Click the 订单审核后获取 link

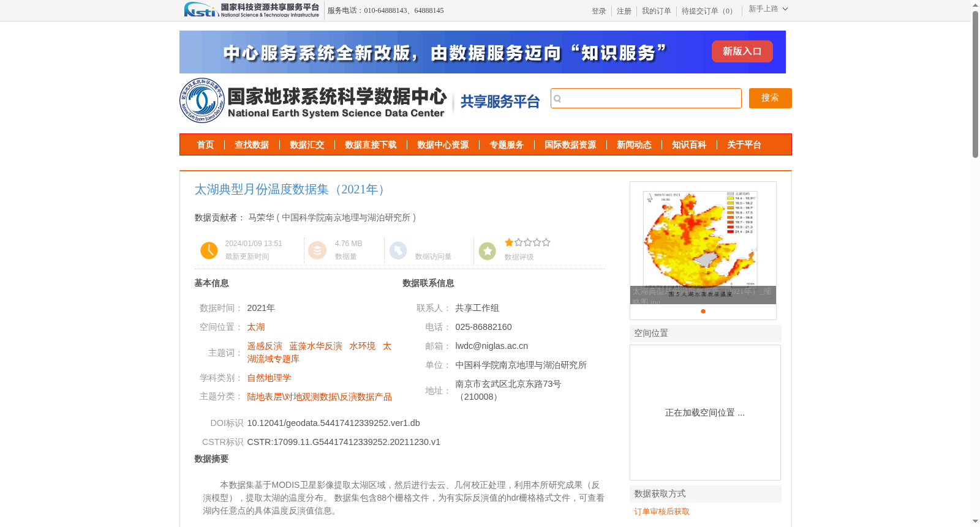pos(661,512)
